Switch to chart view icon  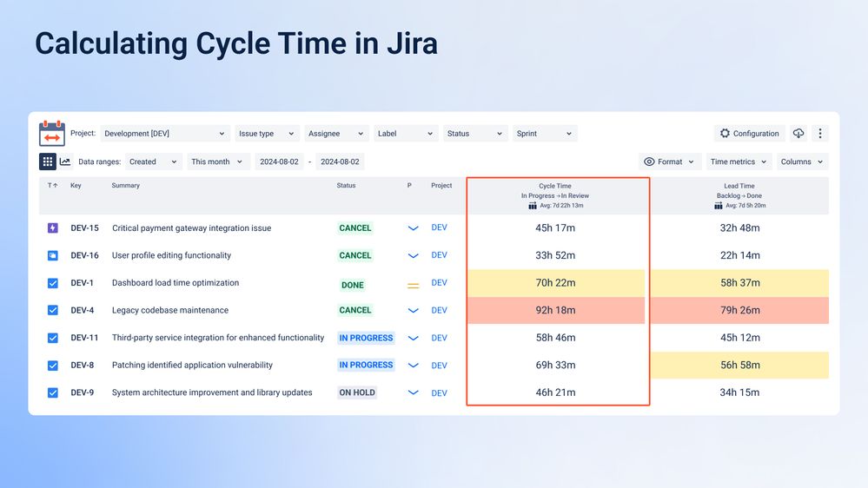tap(65, 162)
